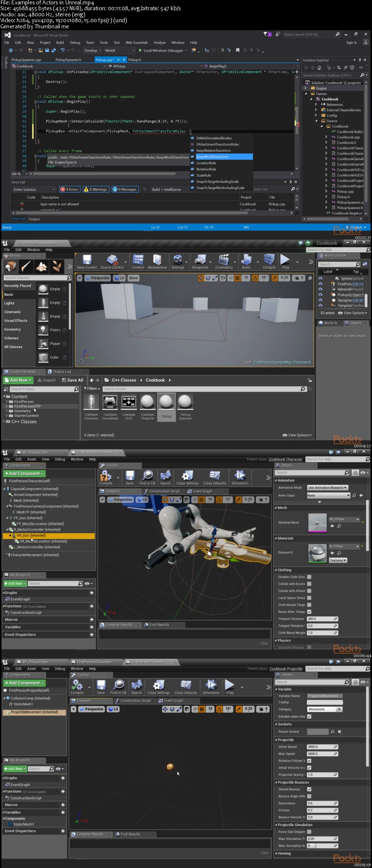Open Animation Mode dropdown
The image size is (372, 868).
tap(328, 488)
